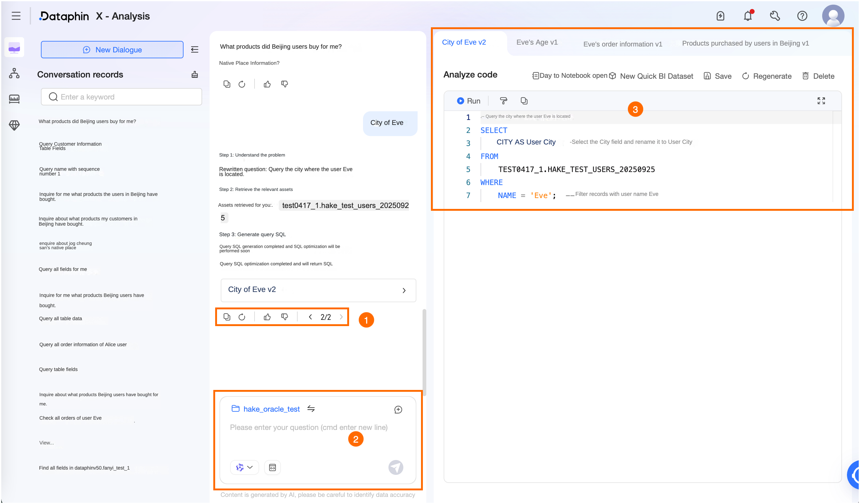
Task: Click the wrench tools icon in the header
Action: click(775, 16)
